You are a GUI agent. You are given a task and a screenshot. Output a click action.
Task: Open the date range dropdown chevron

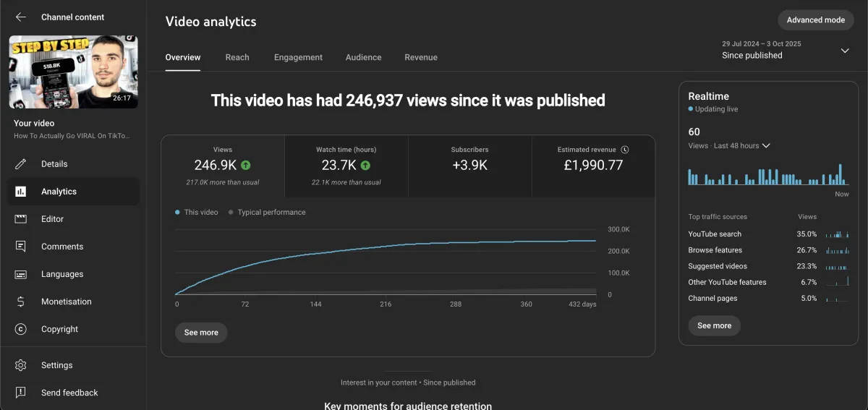(845, 51)
